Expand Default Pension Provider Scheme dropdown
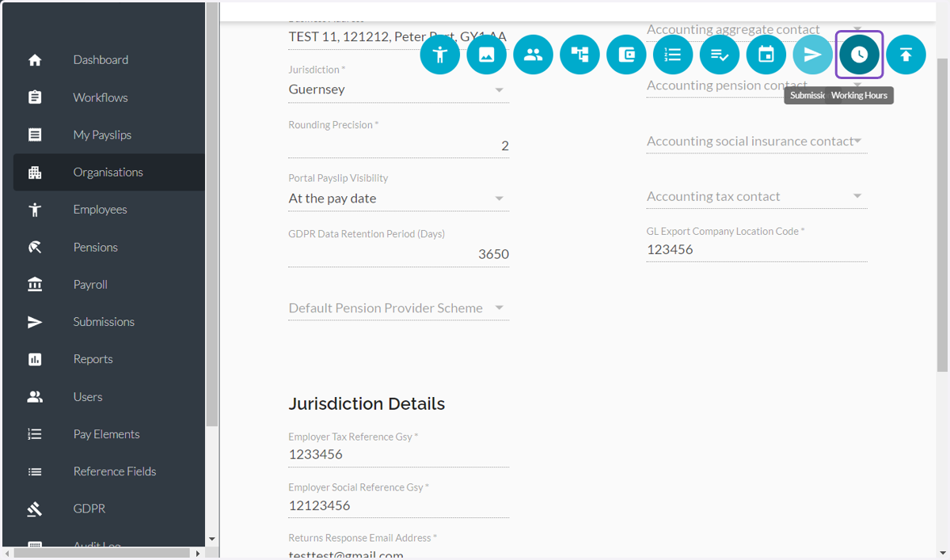 click(x=398, y=308)
